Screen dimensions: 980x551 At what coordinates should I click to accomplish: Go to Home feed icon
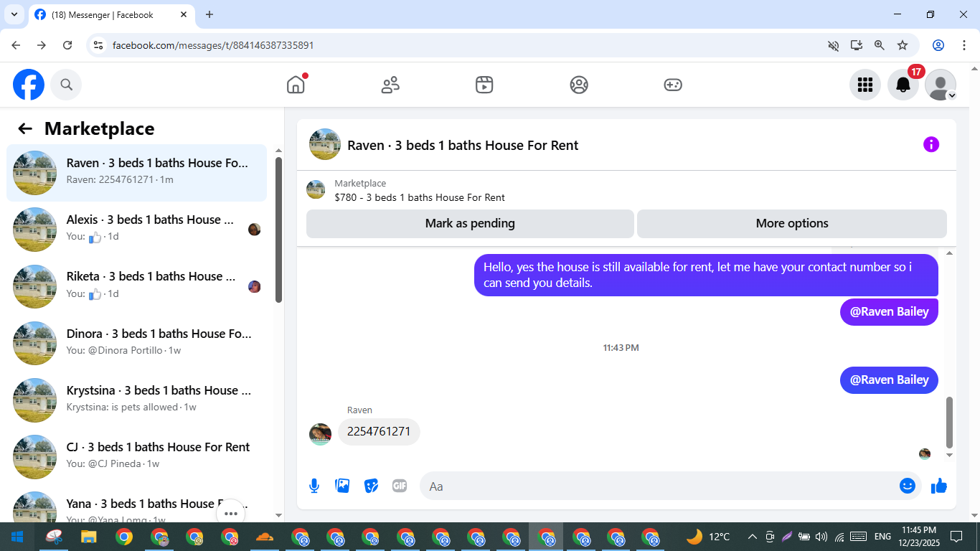pyautogui.click(x=296, y=85)
